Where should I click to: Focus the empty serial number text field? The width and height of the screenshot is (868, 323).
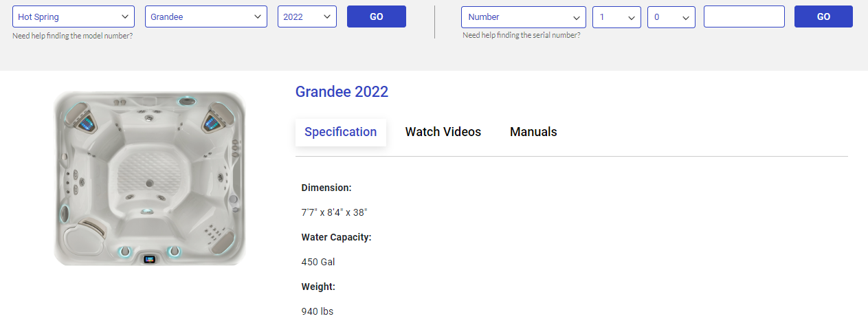click(744, 16)
